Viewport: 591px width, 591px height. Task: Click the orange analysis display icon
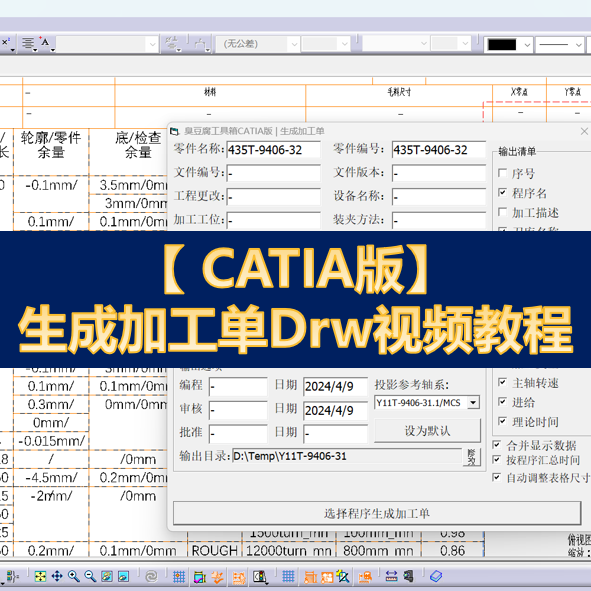(x=217, y=577)
